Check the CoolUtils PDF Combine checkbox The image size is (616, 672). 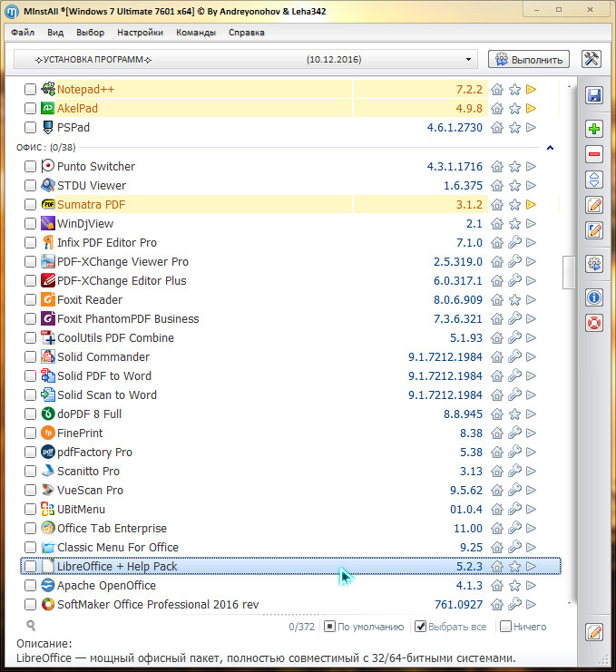point(30,337)
